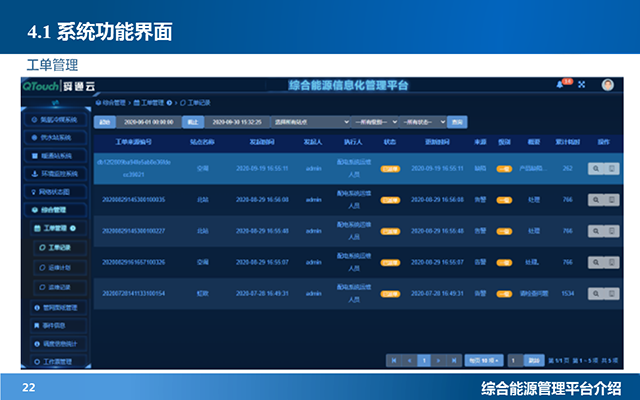The width and height of the screenshot is (640, 400).
Task: Select 运维计划 in the sidebar
Action: coord(60,267)
